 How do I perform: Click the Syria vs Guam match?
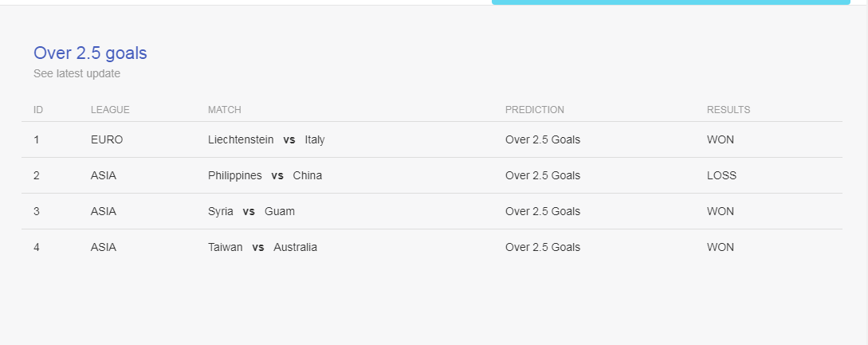(251, 211)
